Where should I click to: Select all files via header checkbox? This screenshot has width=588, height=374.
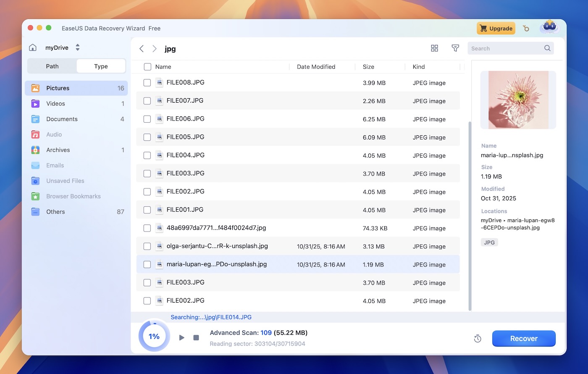147,66
